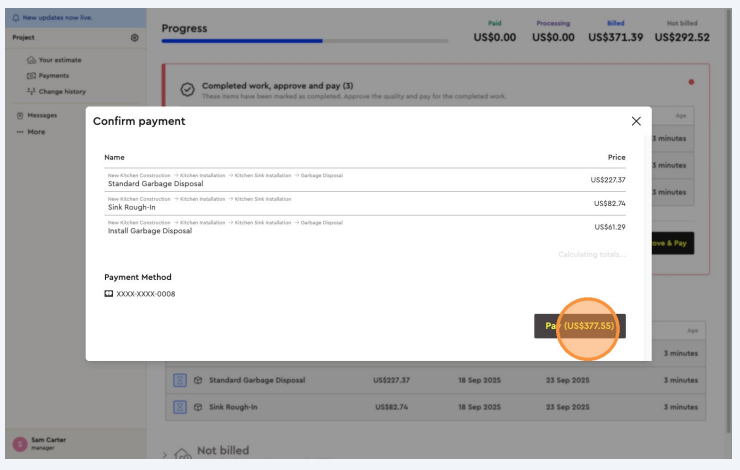Open Your estimate in sidebar
740x470 pixels.
coord(60,60)
